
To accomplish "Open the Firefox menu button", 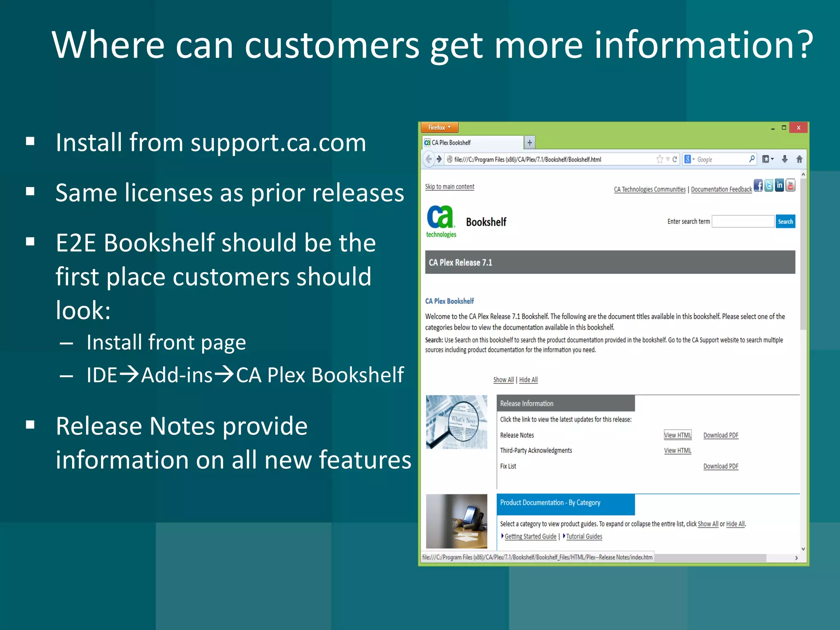I will pyautogui.click(x=440, y=128).
